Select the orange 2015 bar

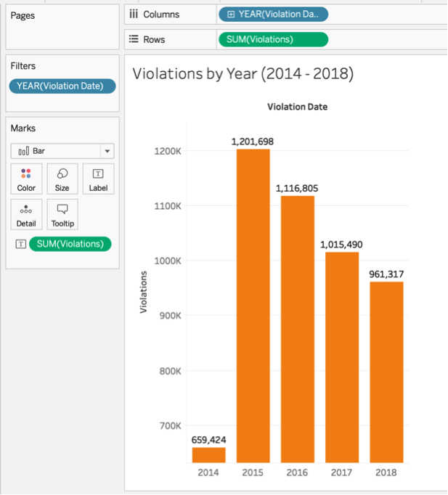click(253, 305)
